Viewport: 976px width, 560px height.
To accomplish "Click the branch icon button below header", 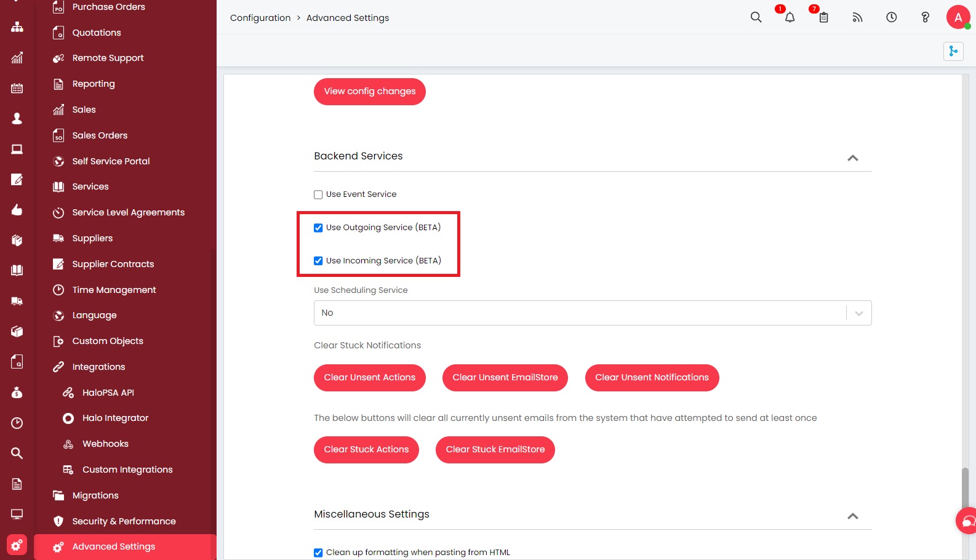I will point(953,51).
